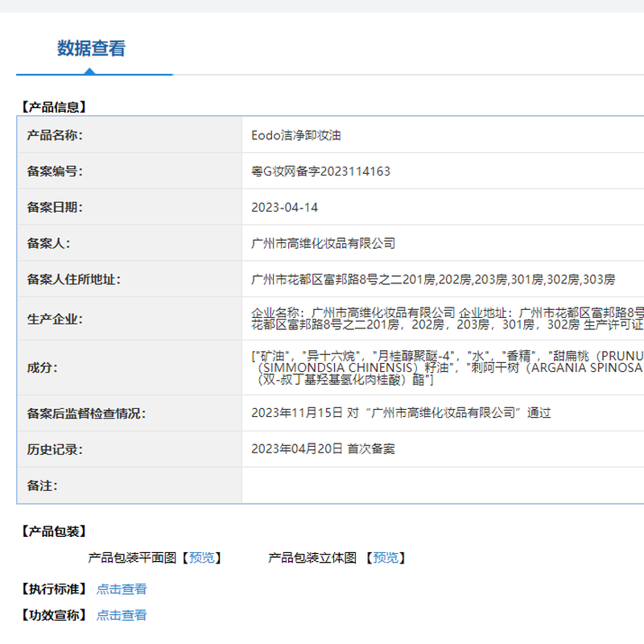Click 备案人 value 广州市高维化妆品有限公司

(323, 243)
